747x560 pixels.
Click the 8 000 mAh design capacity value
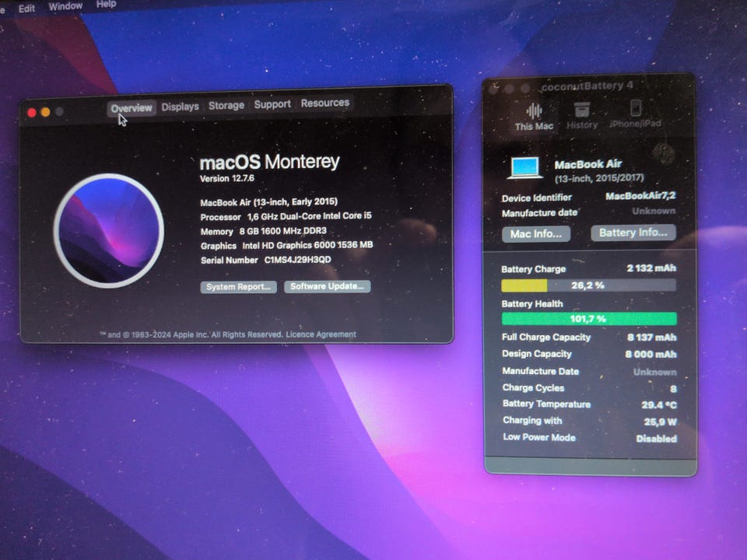(651, 355)
